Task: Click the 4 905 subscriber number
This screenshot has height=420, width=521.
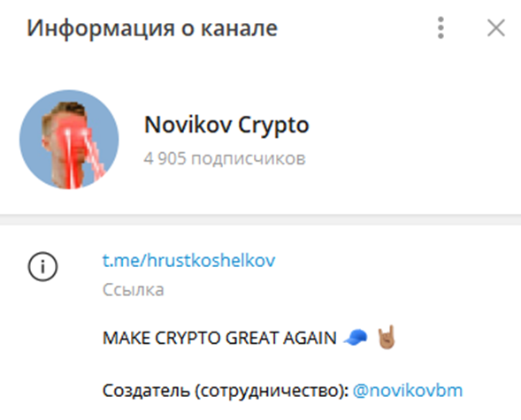Action: point(165,158)
